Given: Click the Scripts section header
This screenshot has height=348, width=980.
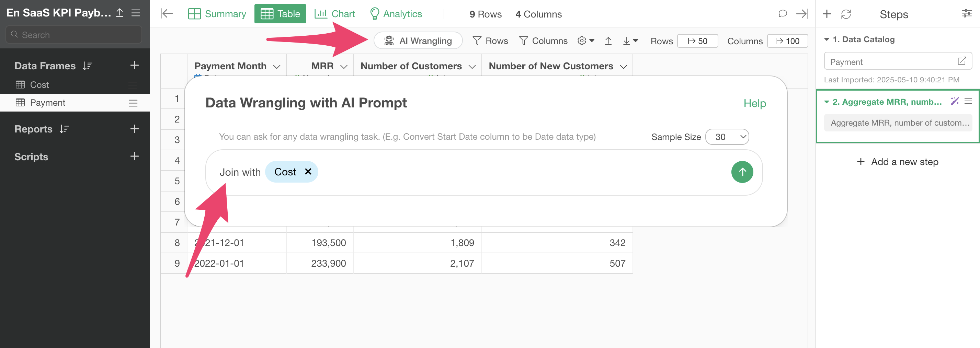Looking at the screenshot, I should pos(31,157).
